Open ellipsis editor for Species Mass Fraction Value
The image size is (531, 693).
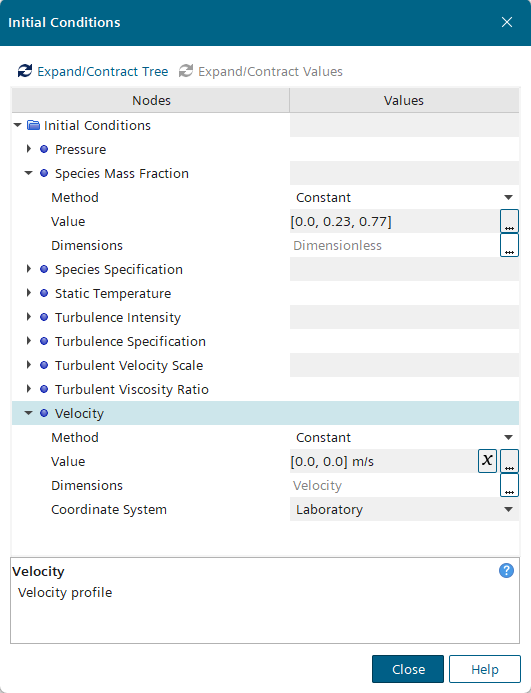(x=509, y=221)
